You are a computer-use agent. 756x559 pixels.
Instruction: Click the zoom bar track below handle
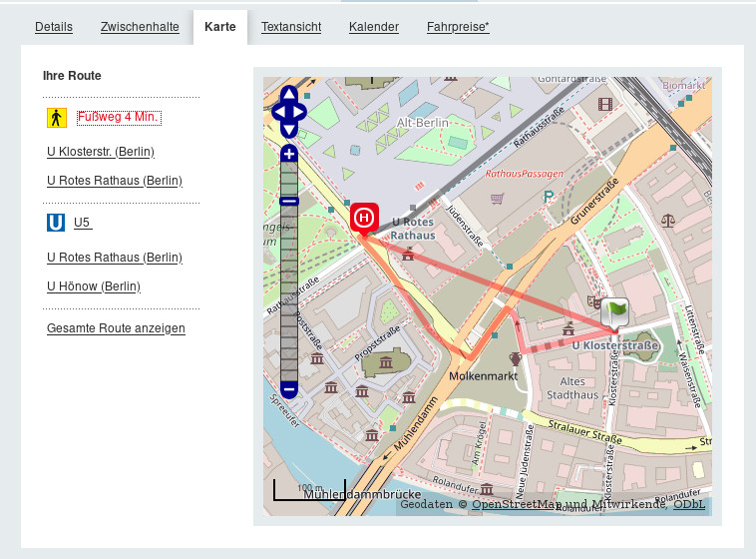point(289,293)
